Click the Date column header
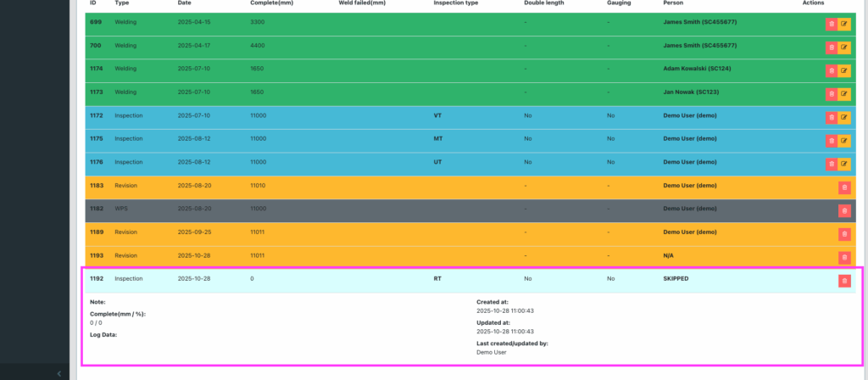Screen dimensions: 868x380 (x=184, y=3)
